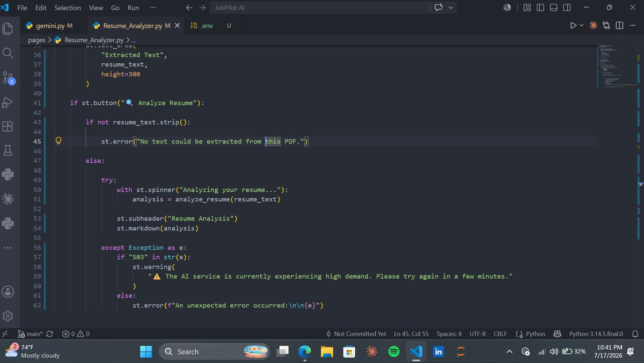
Task: Toggle secondary side bar visibility
Action: click(566, 8)
